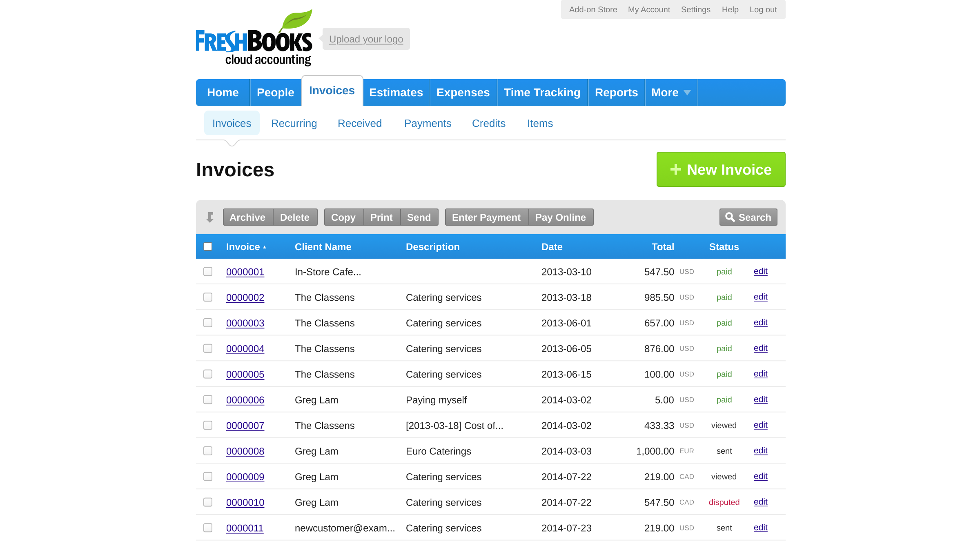Open the Add-on Store link

coord(593,9)
